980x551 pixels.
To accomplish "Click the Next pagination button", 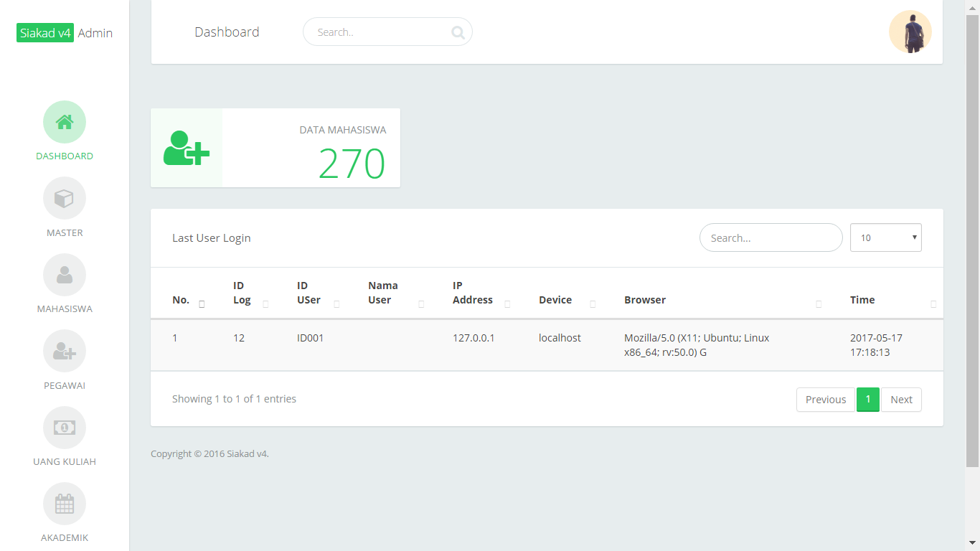I will click(901, 400).
